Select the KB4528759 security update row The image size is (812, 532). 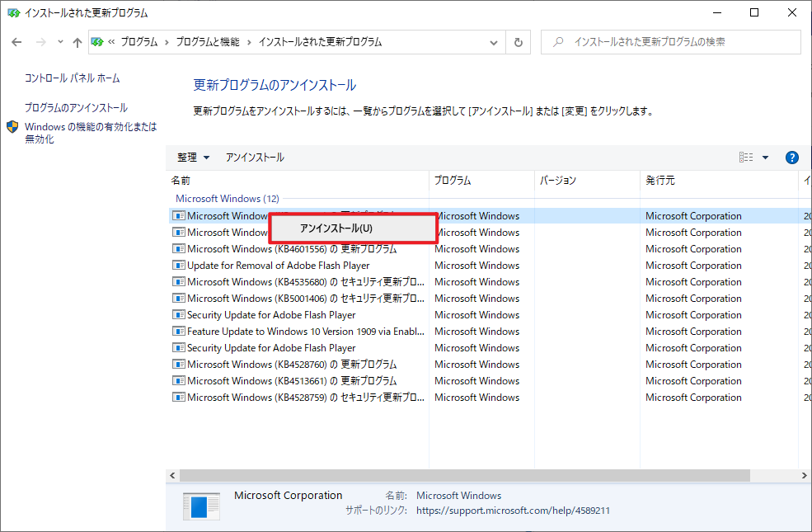490,398
